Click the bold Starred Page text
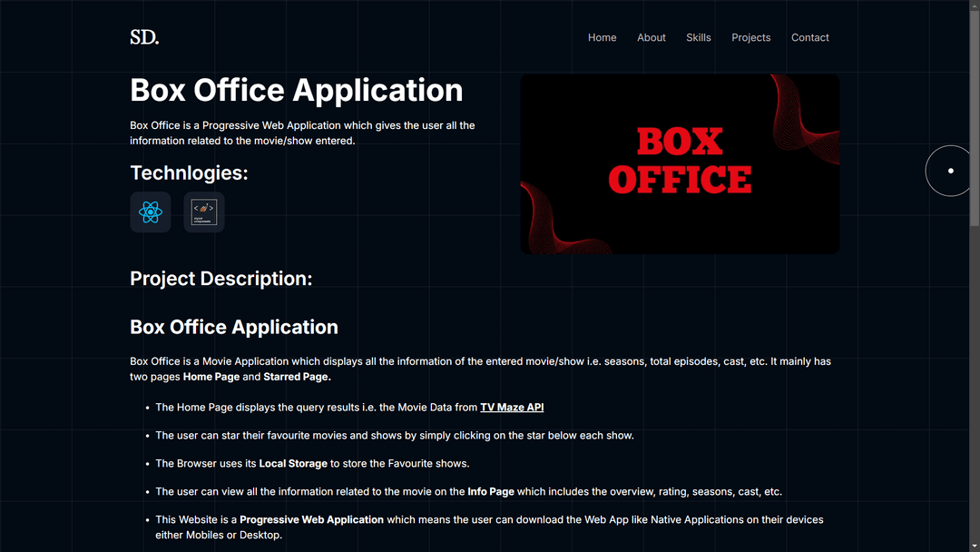This screenshot has width=980, height=552. (299, 376)
